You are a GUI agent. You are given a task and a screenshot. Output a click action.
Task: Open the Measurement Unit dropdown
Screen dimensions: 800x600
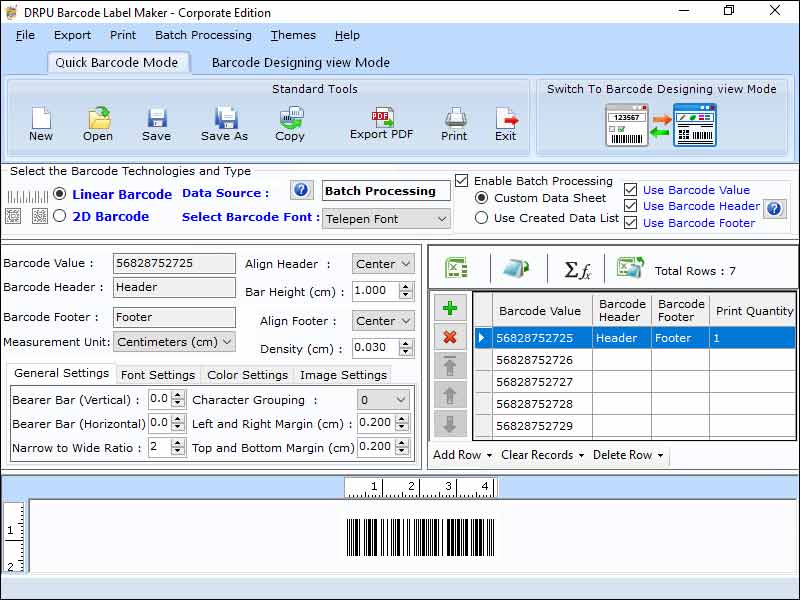click(x=175, y=342)
